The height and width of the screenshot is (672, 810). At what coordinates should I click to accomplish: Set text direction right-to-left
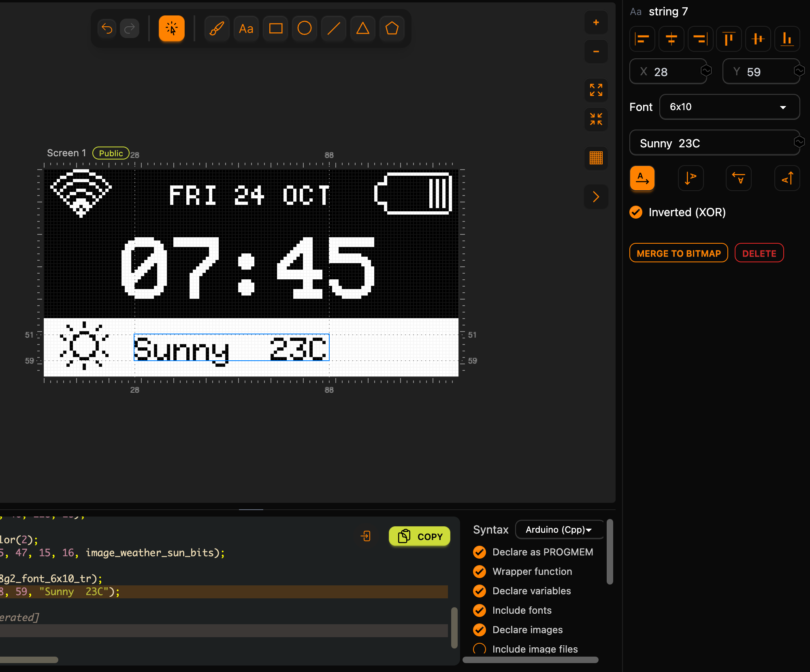pyautogui.click(x=739, y=178)
